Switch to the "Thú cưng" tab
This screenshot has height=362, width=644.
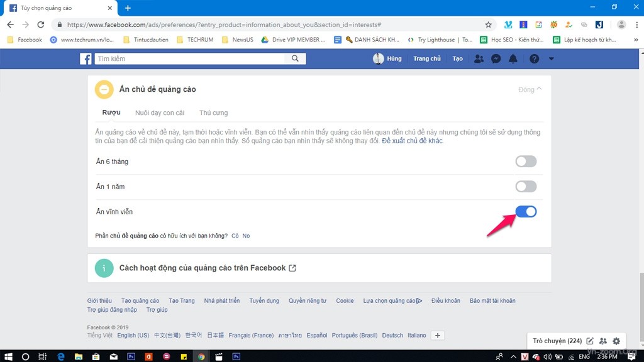pos(213,113)
